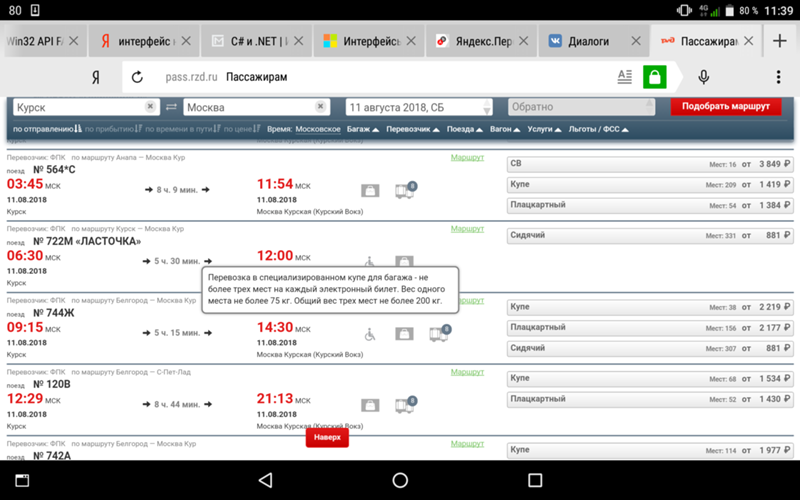
Task: Car transport icon for train 744Ж
Action: point(440,333)
